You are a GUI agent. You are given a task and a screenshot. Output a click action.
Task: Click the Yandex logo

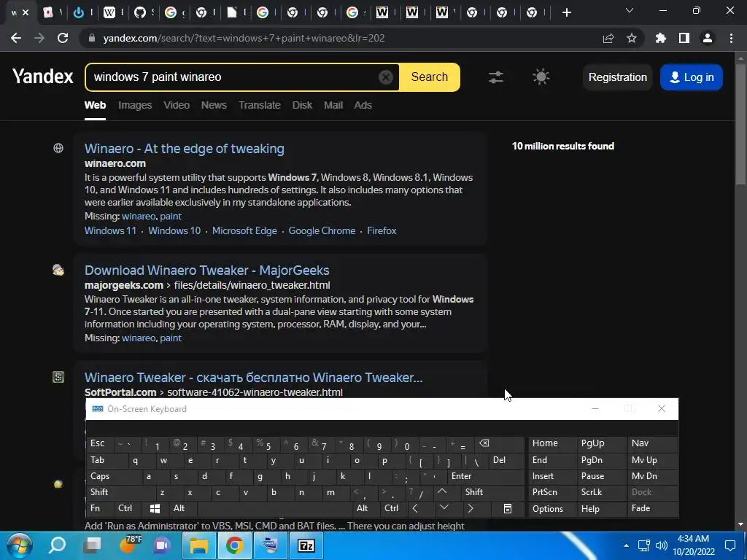43,77
